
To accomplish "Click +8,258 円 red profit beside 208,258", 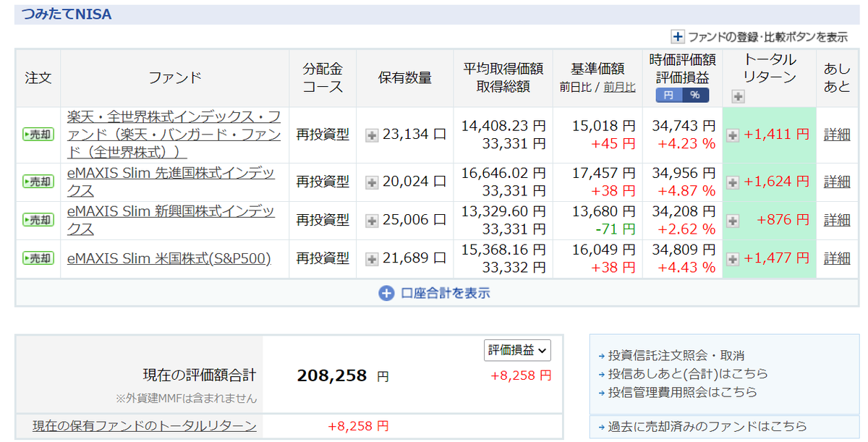I will click(x=521, y=376).
